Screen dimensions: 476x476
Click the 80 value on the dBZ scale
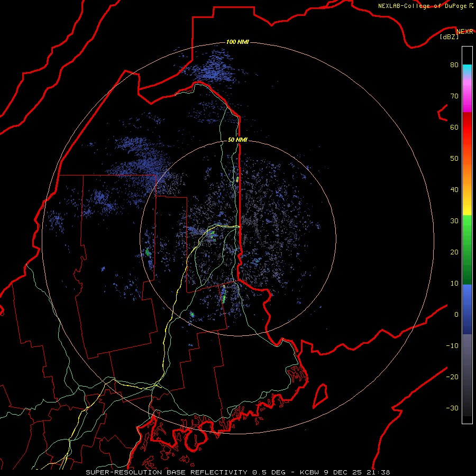(x=454, y=65)
